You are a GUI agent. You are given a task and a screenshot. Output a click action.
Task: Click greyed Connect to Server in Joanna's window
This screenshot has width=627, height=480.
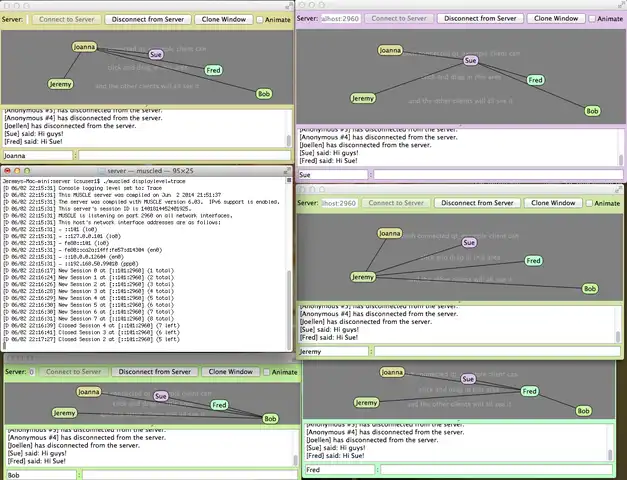[67, 19]
